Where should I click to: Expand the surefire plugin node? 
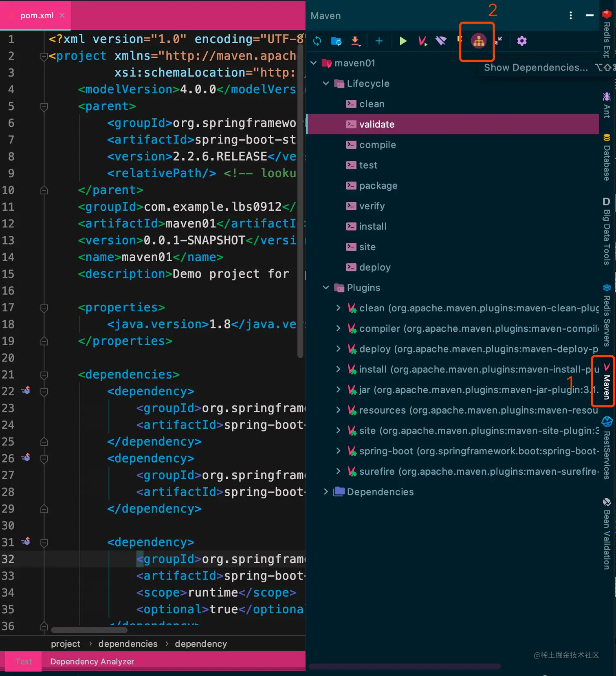click(x=338, y=471)
